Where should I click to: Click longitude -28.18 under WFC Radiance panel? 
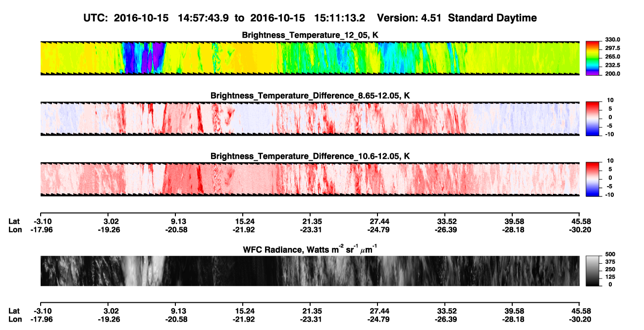pos(512,319)
